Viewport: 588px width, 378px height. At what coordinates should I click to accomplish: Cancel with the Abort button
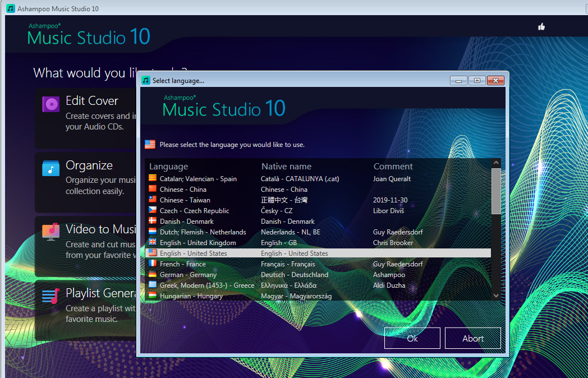click(x=473, y=338)
